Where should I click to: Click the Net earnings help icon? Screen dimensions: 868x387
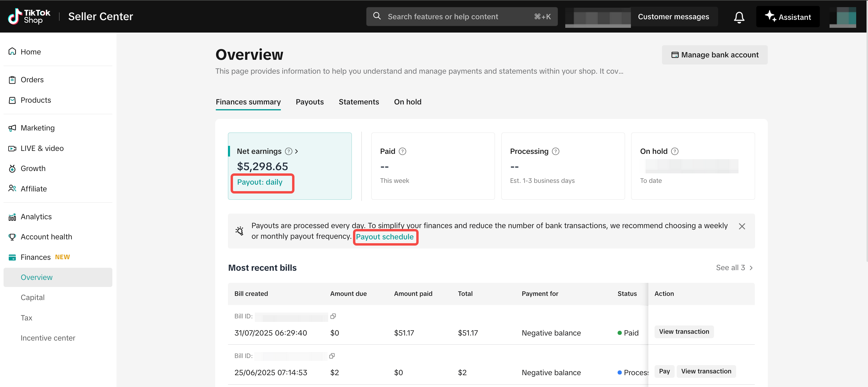click(289, 151)
